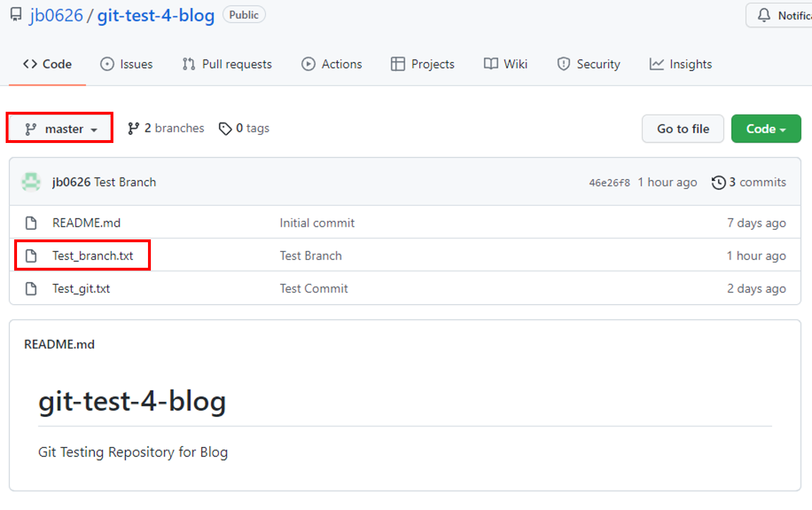The width and height of the screenshot is (812, 510).
Task: Open the Test Branch commit message in Test_branch.txt row
Action: [311, 256]
